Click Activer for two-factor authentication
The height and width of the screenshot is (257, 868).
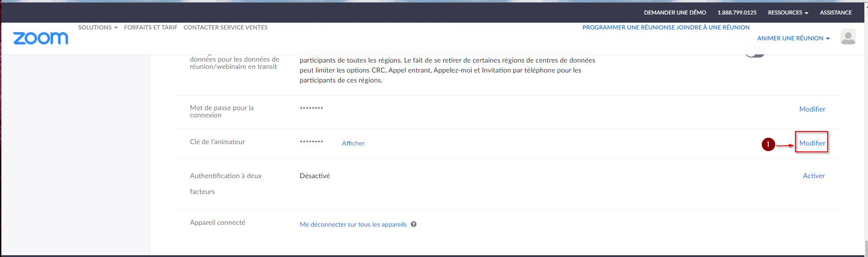click(814, 176)
